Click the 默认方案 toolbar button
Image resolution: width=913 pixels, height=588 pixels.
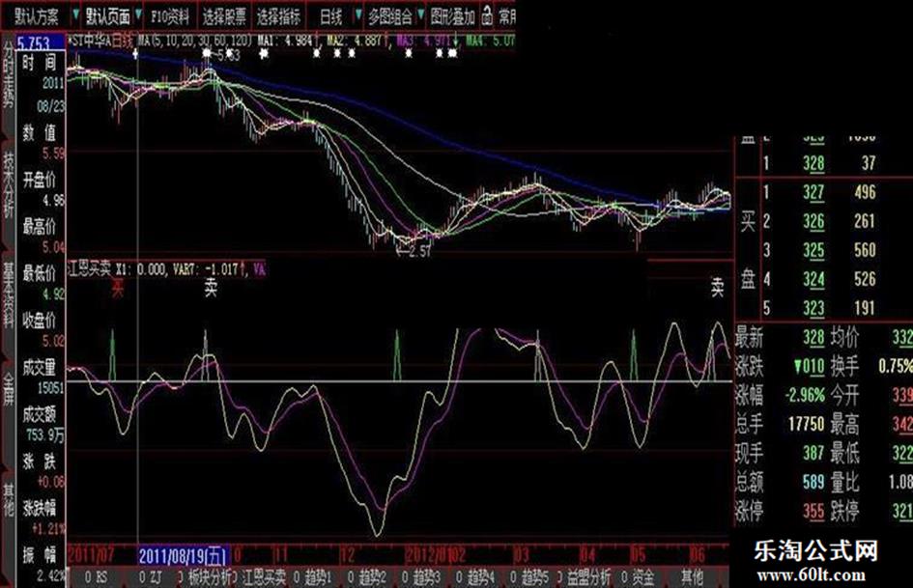(37, 16)
